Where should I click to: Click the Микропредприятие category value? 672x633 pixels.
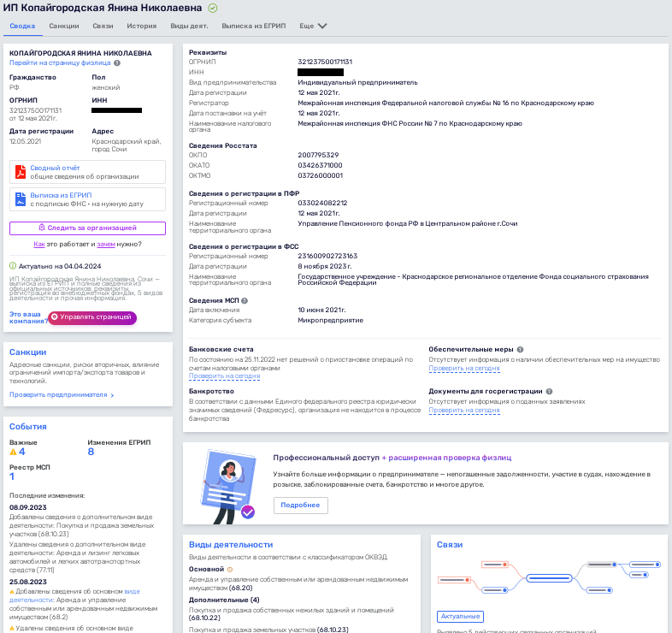click(330, 321)
